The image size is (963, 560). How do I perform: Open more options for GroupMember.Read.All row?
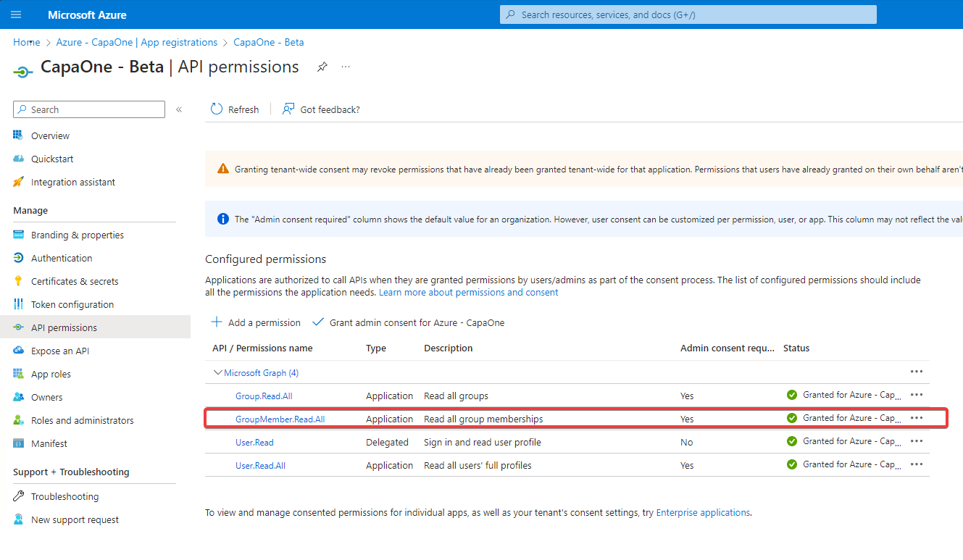click(x=917, y=418)
